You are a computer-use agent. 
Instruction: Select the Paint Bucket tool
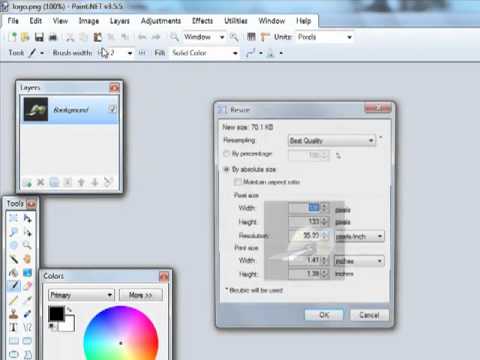click(13, 273)
